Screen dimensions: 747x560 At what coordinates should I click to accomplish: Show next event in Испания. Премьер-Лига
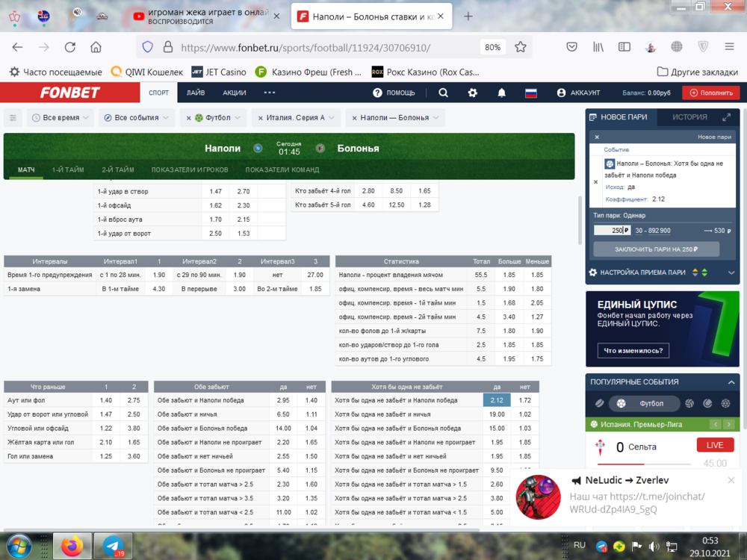click(x=729, y=424)
